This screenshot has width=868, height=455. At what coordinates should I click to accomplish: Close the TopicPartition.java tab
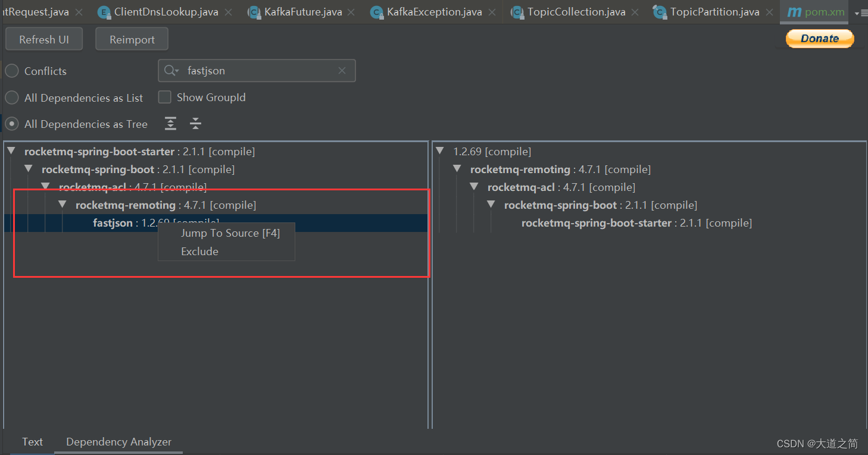point(769,12)
